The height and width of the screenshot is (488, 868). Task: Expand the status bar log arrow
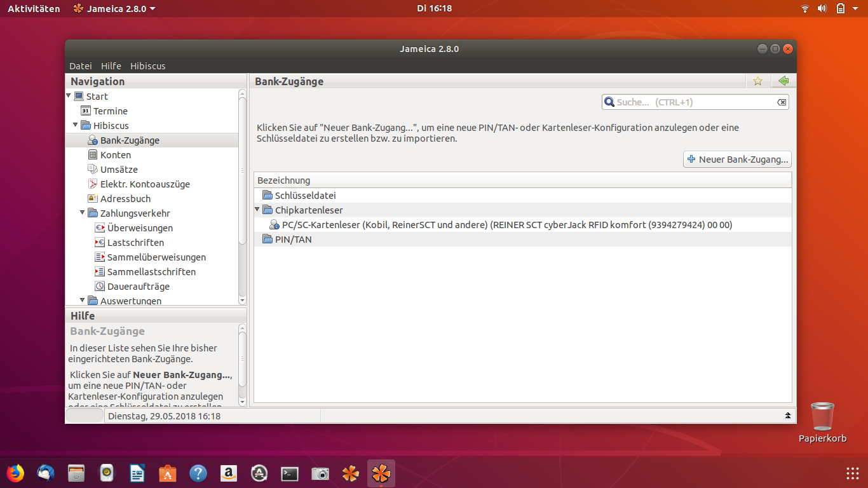(x=788, y=416)
